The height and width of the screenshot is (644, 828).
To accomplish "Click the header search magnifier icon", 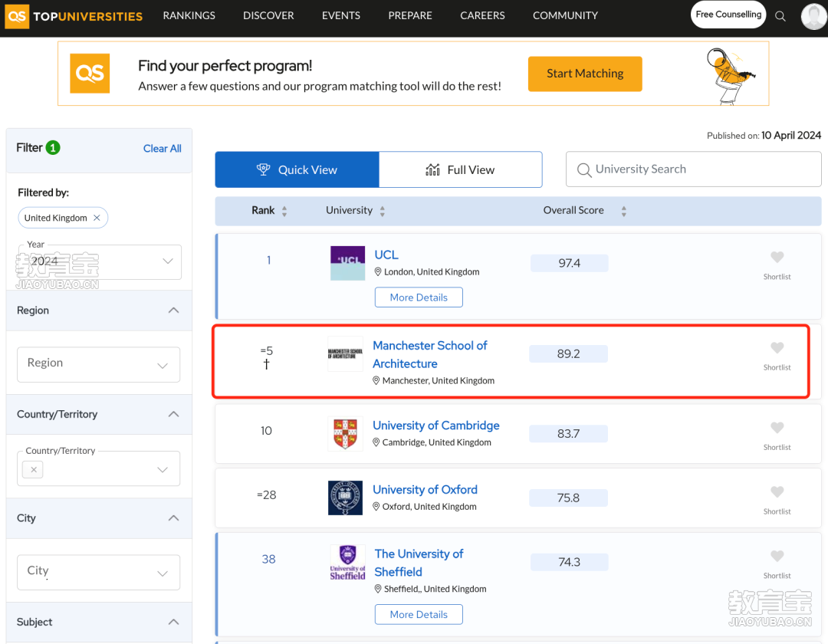I will tap(780, 16).
